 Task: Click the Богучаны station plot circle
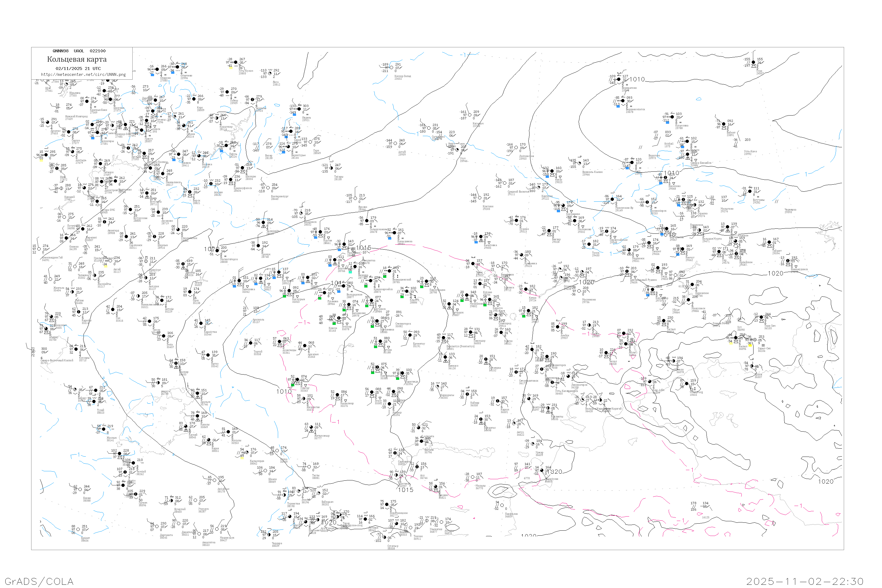pos(750,191)
